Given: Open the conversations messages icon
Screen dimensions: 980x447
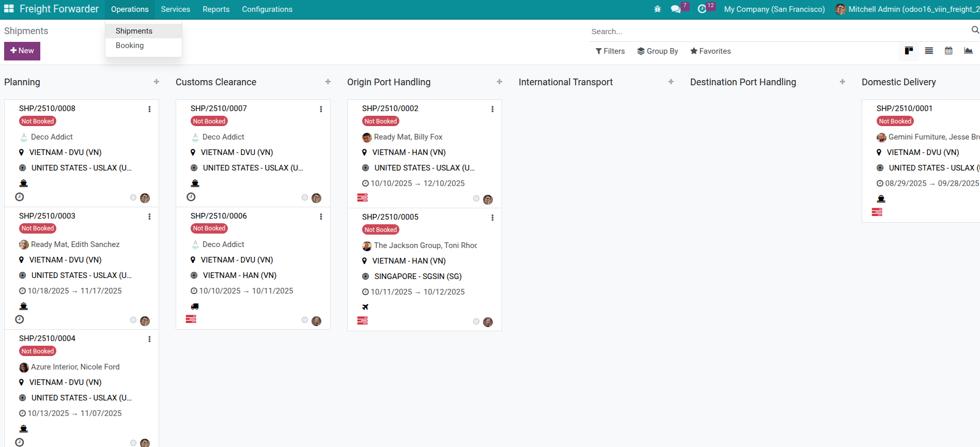Looking at the screenshot, I should coord(675,9).
